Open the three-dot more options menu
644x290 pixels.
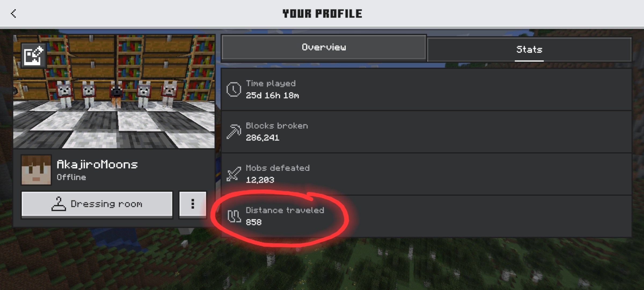193,204
